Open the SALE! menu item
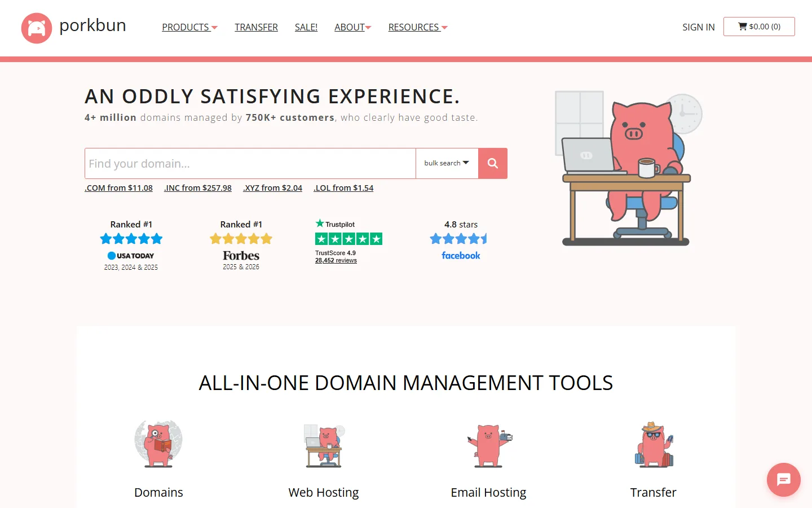Screen dimensions: 812x508 (306, 27)
